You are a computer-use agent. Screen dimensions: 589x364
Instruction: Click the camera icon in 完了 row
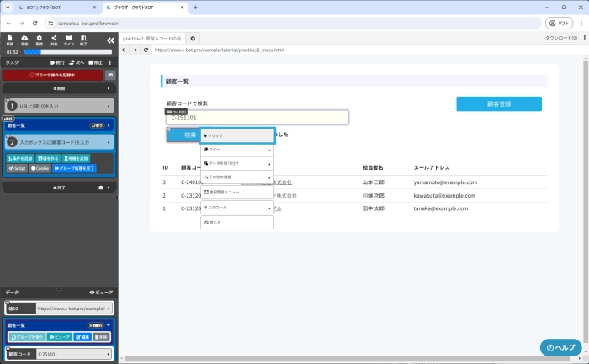pyautogui.click(x=100, y=187)
